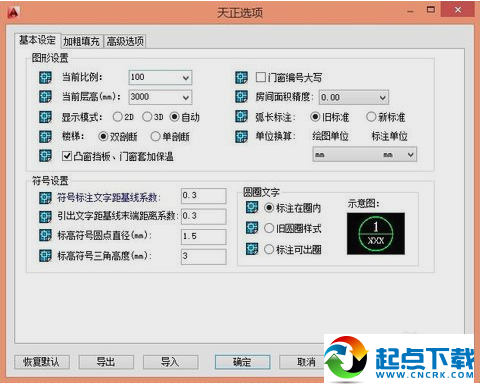Click the icon beside 旧圆圈样式
The width and height of the screenshot is (481, 384).
click(252, 228)
